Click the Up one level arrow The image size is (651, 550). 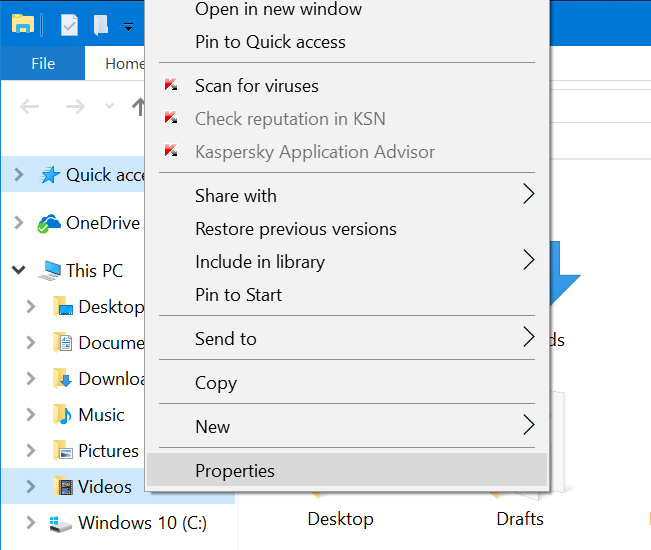[138, 107]
